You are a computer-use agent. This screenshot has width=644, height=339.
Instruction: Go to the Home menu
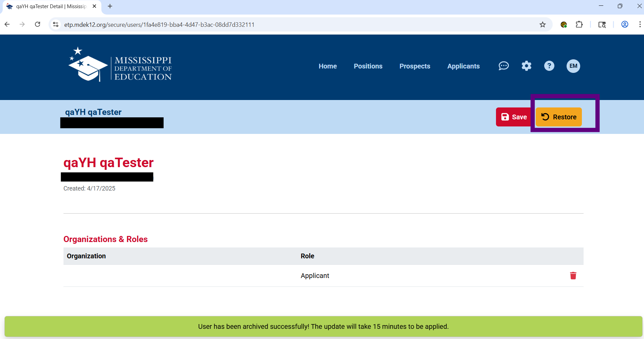click(x=328, y=66)
